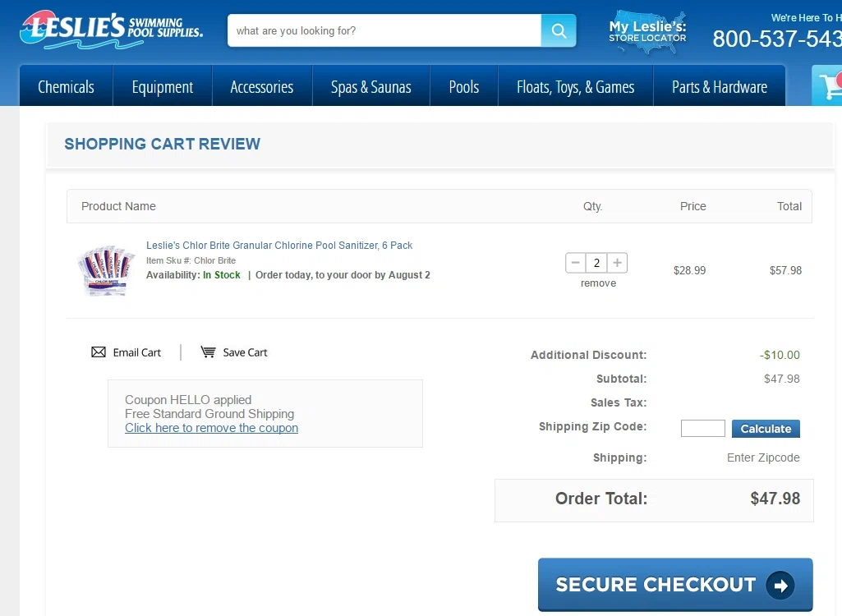
Task: Open the My Leslie's Store Locator map
Action: [x=647, y=32]
